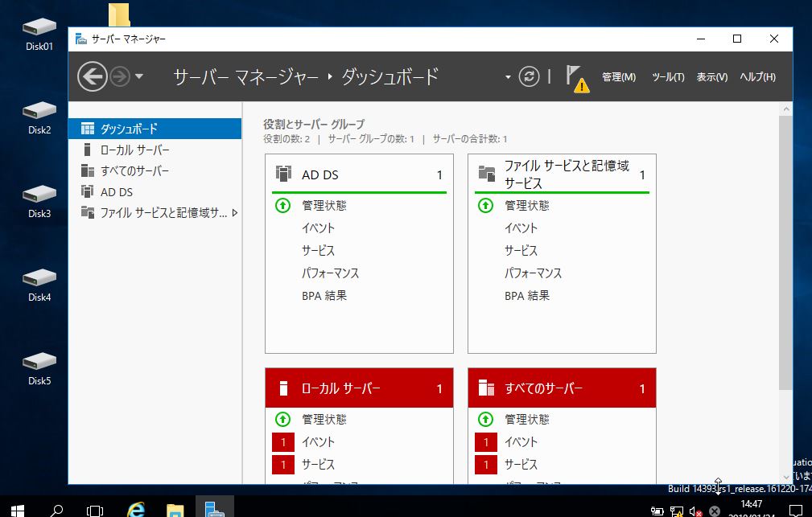Screen dimensions: 812x517
Task: Go back with the round back arrow
Action: (x=93, y=77)
